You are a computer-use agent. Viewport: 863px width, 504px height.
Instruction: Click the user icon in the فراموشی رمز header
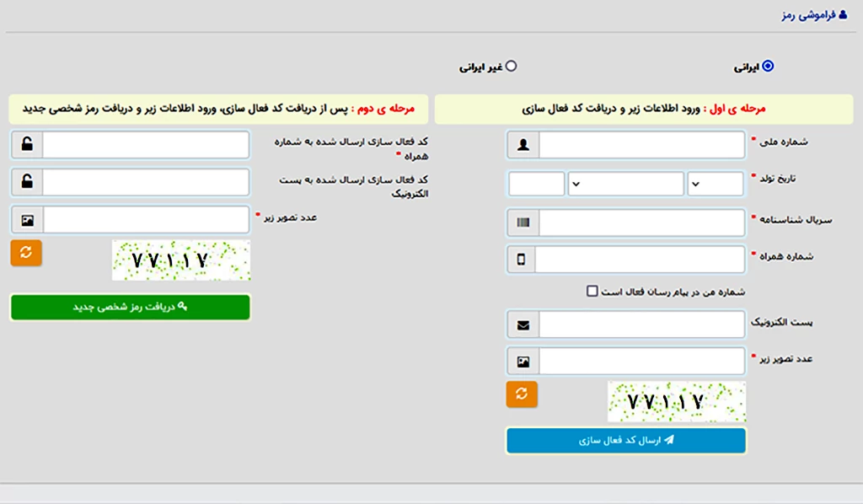(843, 15)
